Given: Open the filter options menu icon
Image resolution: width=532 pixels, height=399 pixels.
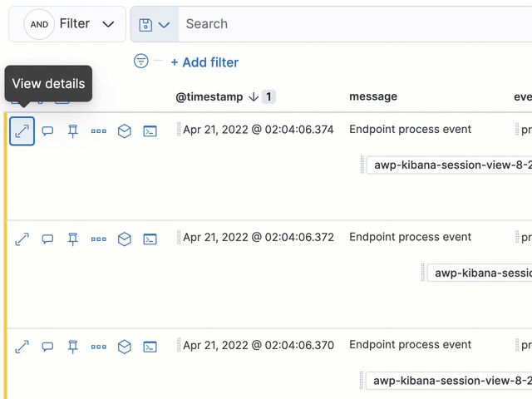Looking at the screenshot, I should pos(141,61).
